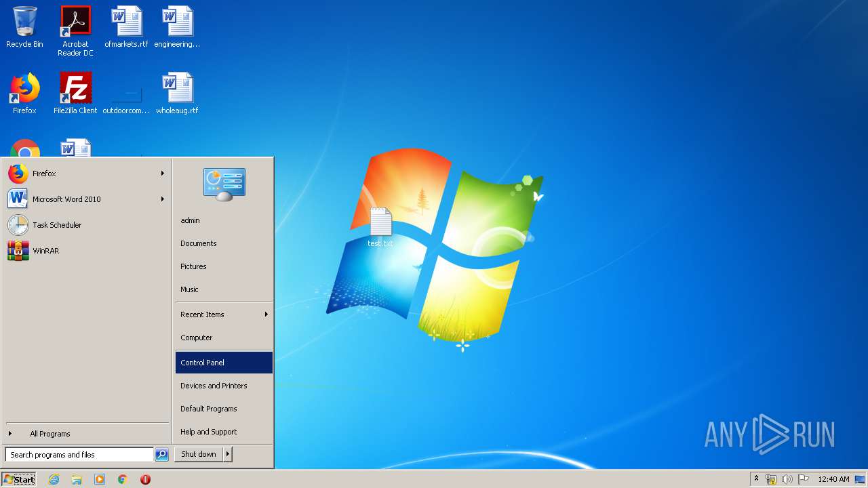Click the volume speaker tray icon
Image resolution: width=868 pixels, height=488 pixels.
pos(787,479)
